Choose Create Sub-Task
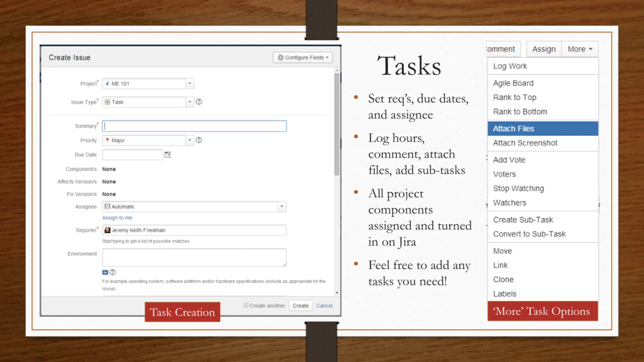The image size is (644, 362). pos(543,220)
